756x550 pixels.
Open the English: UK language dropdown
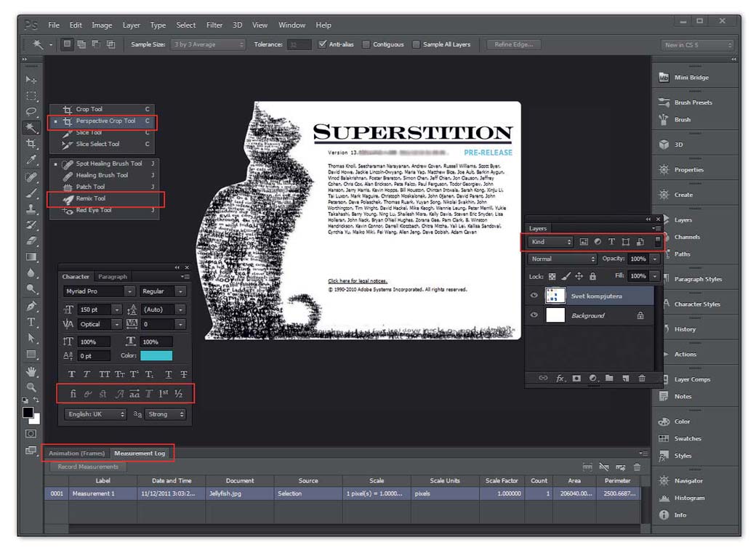point(95,414)
